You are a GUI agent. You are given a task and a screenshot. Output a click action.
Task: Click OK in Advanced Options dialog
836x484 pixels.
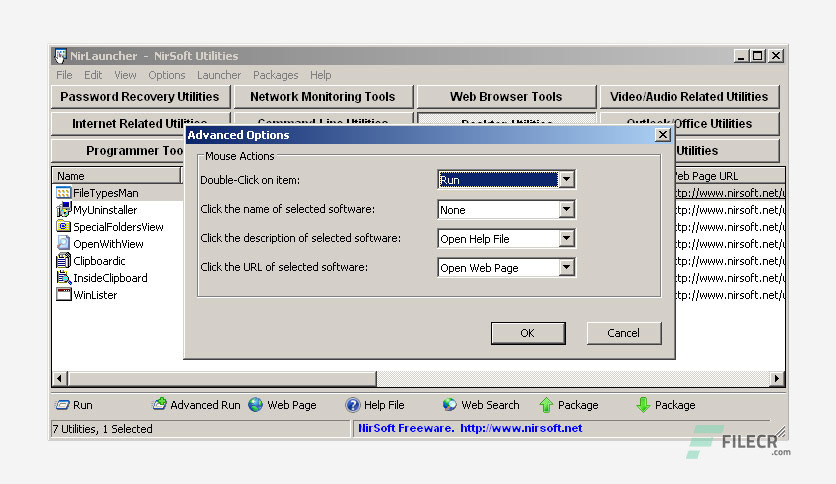tap(528, 333)
